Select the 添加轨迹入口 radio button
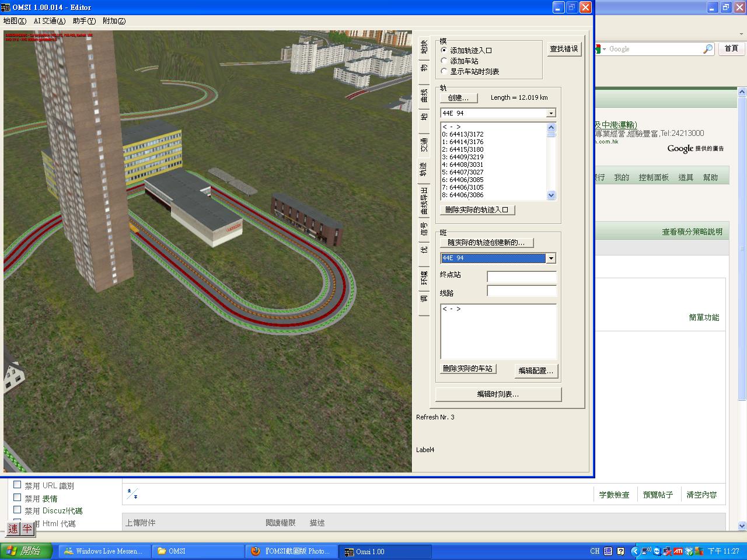The image size is (747, 560). 444,51
